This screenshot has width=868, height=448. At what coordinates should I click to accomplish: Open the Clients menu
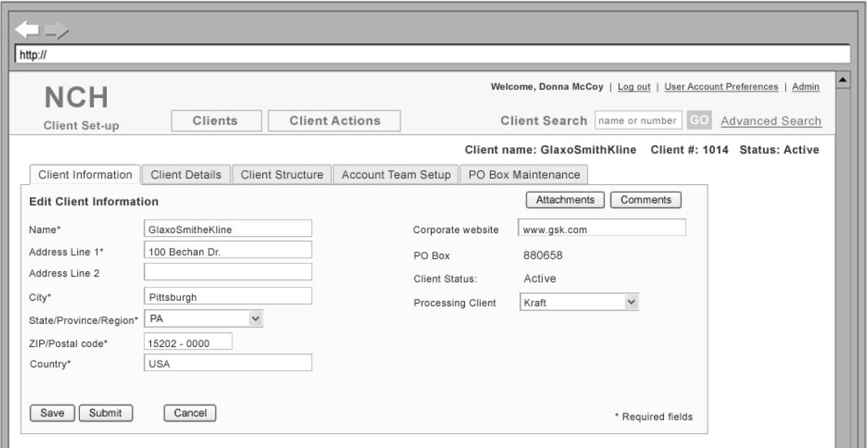215,120
